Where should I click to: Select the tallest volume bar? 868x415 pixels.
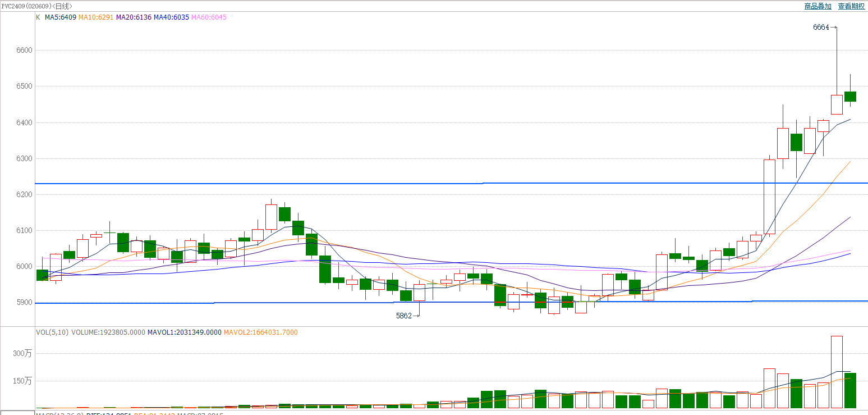coord(837,372)
